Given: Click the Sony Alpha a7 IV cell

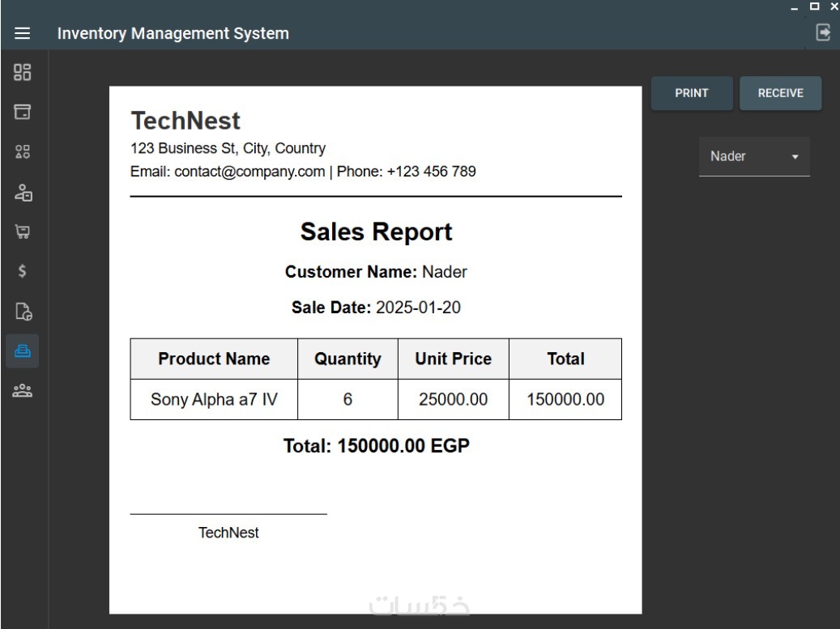Looking at the screenshot, I should pos(214,399).
